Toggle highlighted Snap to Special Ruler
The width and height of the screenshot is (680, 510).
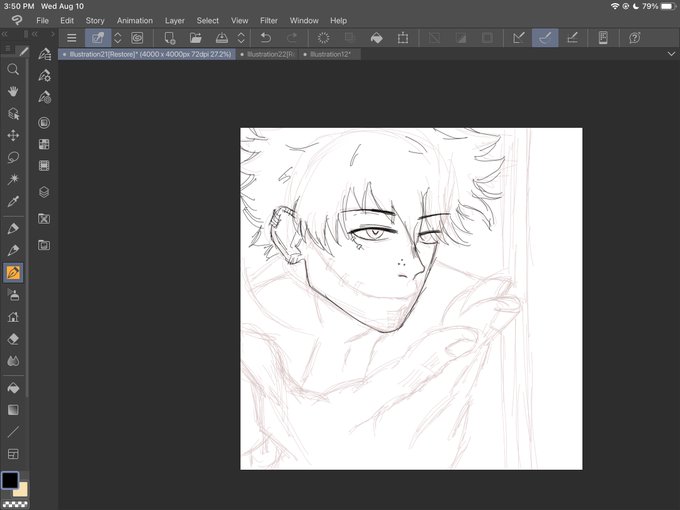[545, 38]
